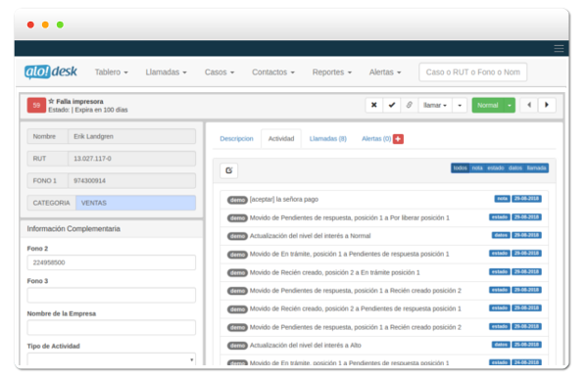588x379 pixels.
Task: Click the red close button of the window
Action: (30, 24)
